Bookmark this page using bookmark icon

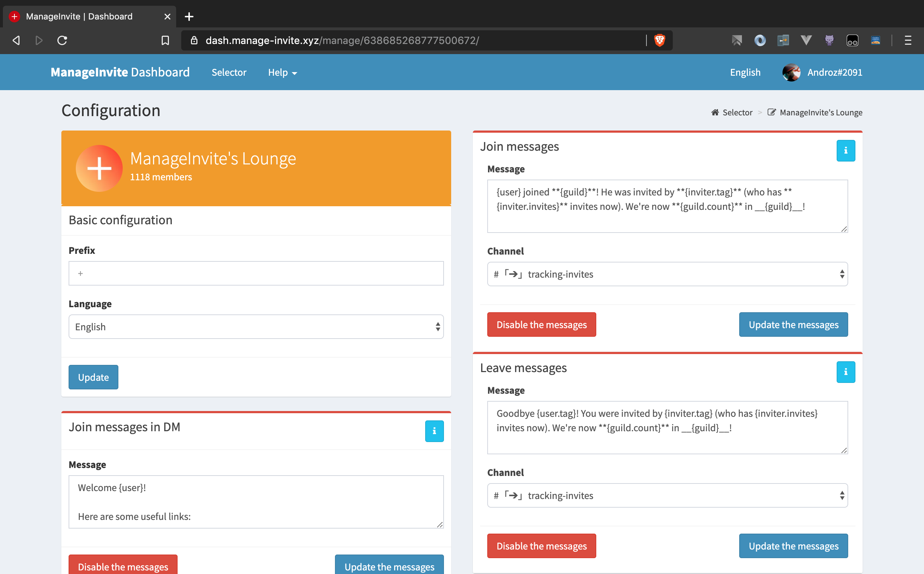(165, 40)
